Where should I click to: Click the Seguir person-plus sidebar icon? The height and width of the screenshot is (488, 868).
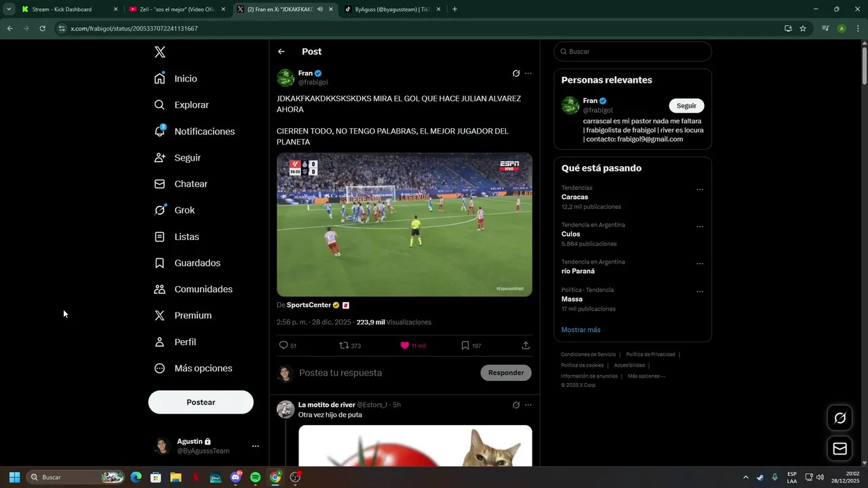tap(159, 157)
